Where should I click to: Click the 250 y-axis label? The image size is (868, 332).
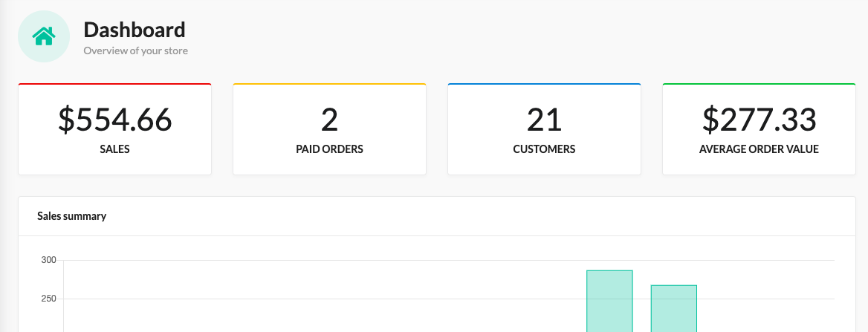49,299
